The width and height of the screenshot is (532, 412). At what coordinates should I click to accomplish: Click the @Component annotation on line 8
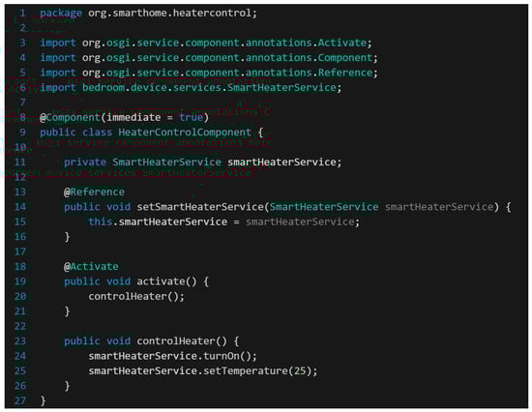click(x=70, y=117)
